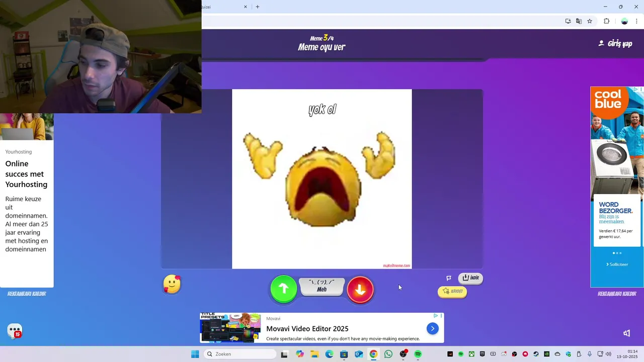The width and height of the screenshot is (644, 362).
Task: Open NVIDIA tray icon
Action: click(547, 354)
